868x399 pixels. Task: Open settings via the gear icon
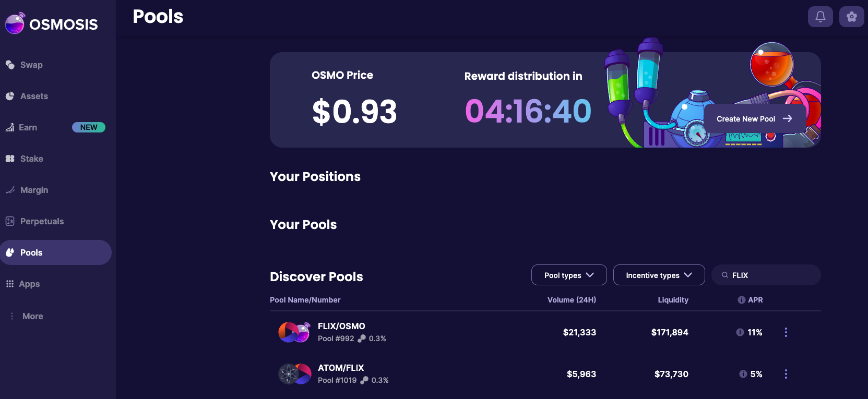[x=851, y=17]
